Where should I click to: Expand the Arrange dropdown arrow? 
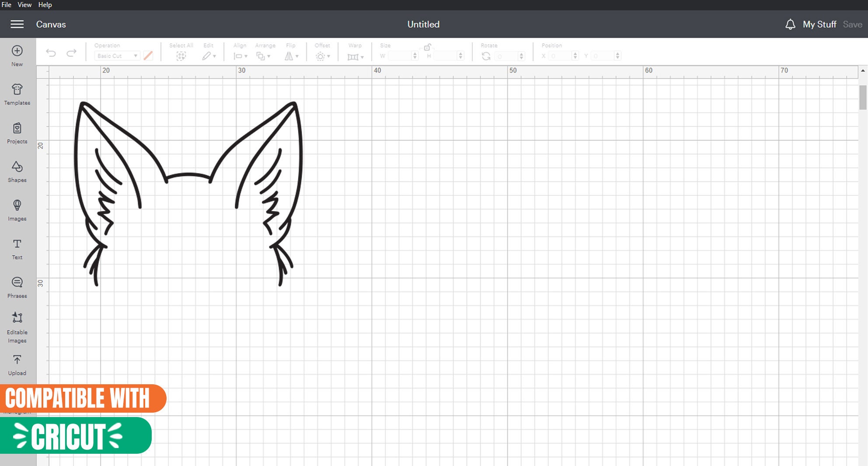click(268, 56)
